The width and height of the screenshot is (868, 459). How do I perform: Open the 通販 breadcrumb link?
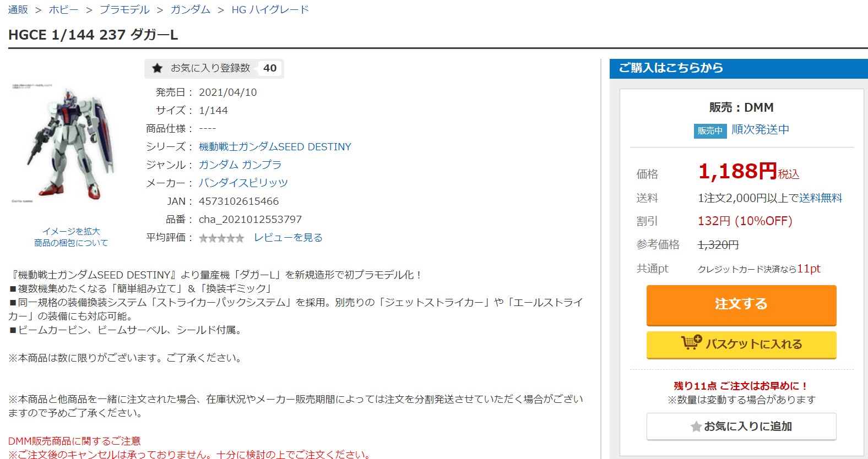point(18,9)
